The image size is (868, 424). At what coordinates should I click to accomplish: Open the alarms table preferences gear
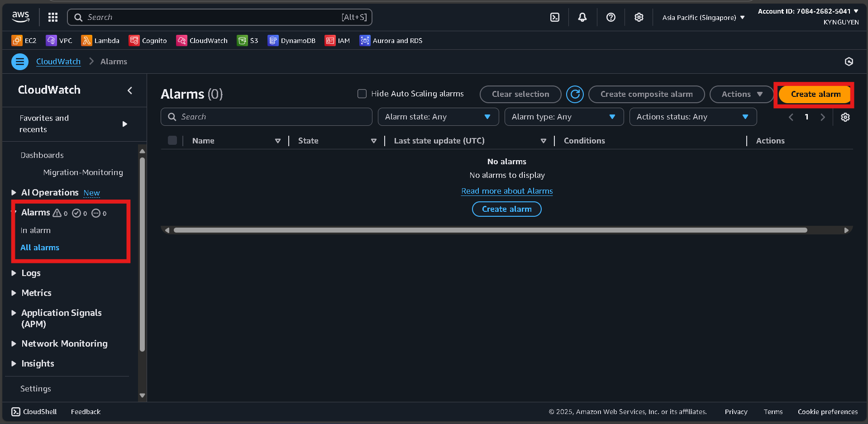pos(845,117)
